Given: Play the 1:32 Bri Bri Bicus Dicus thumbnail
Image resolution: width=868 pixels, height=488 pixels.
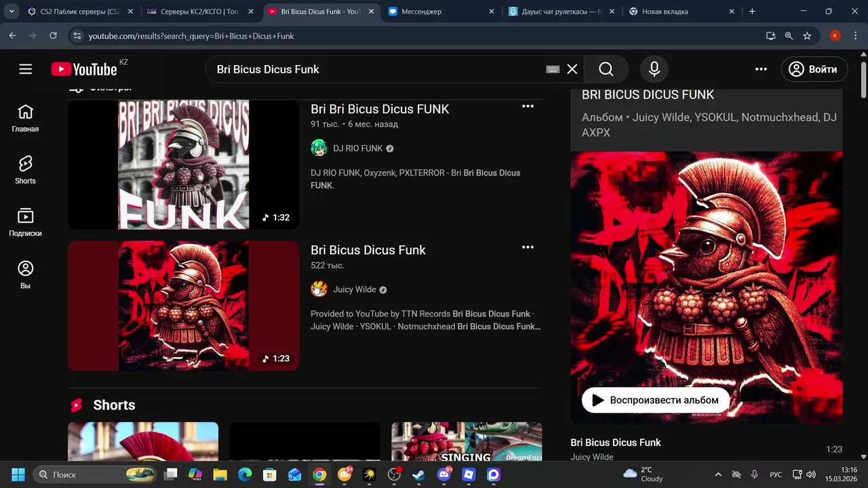Looking at the screenshot, I should tap(183, 165).
